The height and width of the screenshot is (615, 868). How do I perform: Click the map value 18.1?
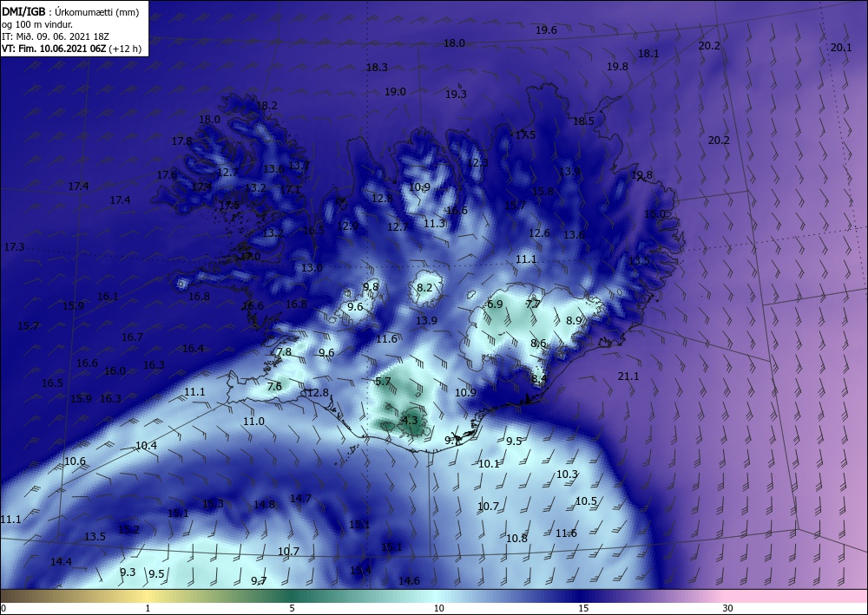pyautogui.click(x=648, y=54)
